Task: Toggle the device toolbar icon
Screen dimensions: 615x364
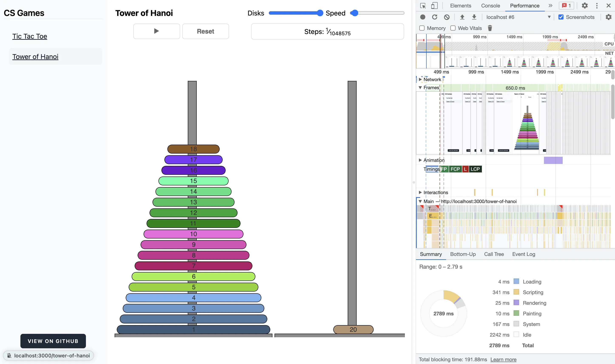Action: (434, 6)
